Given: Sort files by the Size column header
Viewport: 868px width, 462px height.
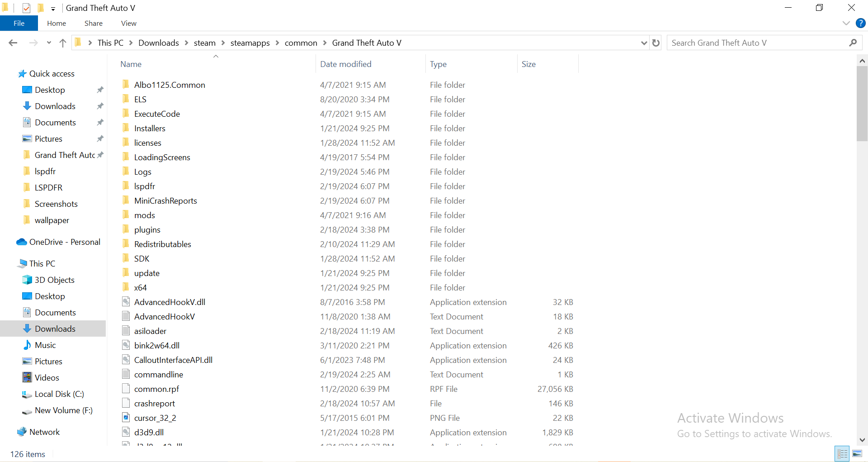Looking at the screenshot, I should pyautogui.click(x=547, y=64).
